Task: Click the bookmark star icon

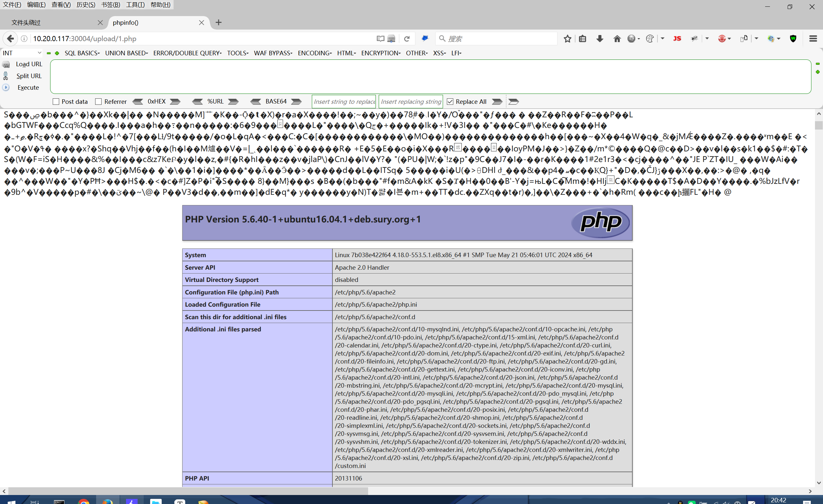Action: click(x=567, y=39)
